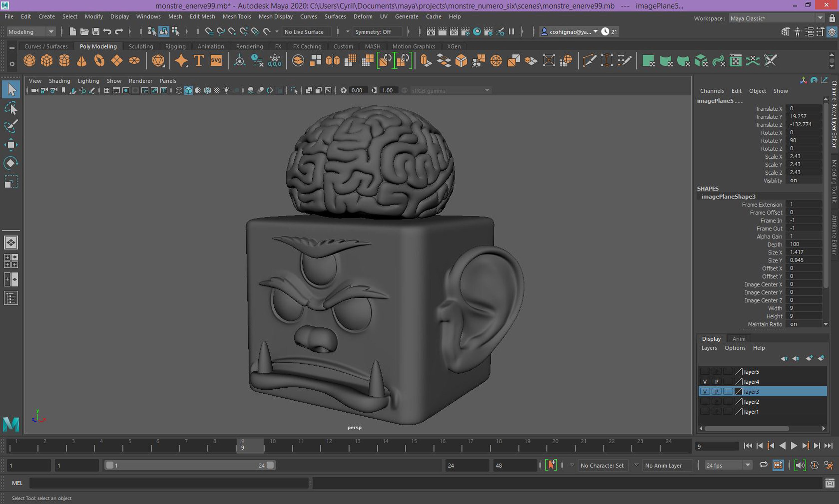Open the Maya Classic workspace dropdown
Image resolution: width=839 pixels, height=504 pixels.
coord(776,18)
